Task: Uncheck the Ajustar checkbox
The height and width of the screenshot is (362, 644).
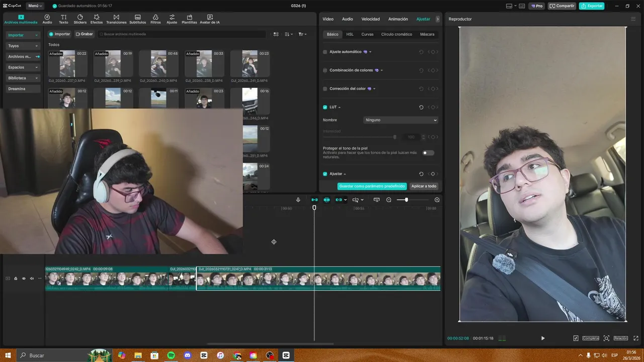Action: coord(325,174)
